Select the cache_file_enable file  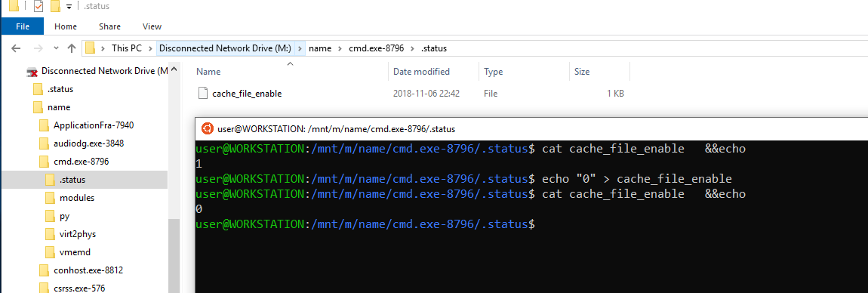[247, 94]
